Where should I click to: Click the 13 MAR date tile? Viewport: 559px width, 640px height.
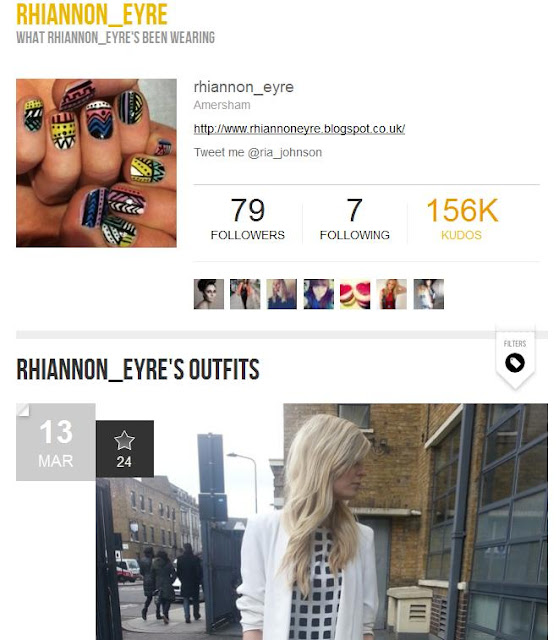click(x=56, y=442)
